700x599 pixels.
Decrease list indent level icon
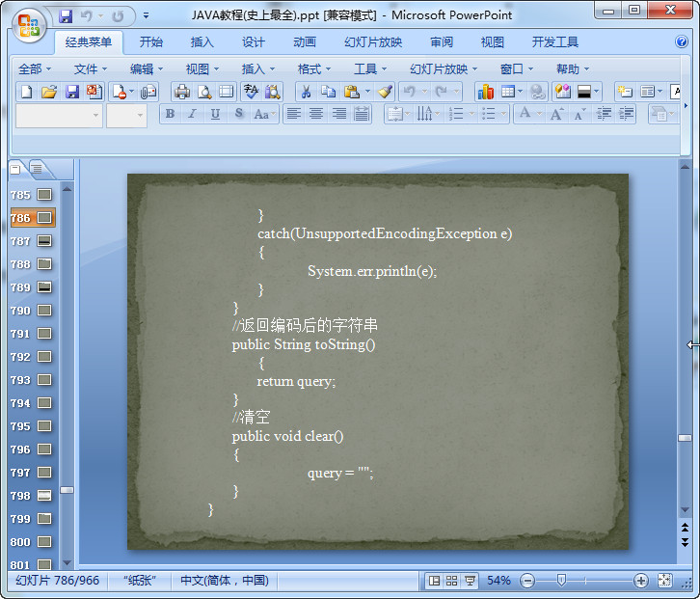[604, 114]
